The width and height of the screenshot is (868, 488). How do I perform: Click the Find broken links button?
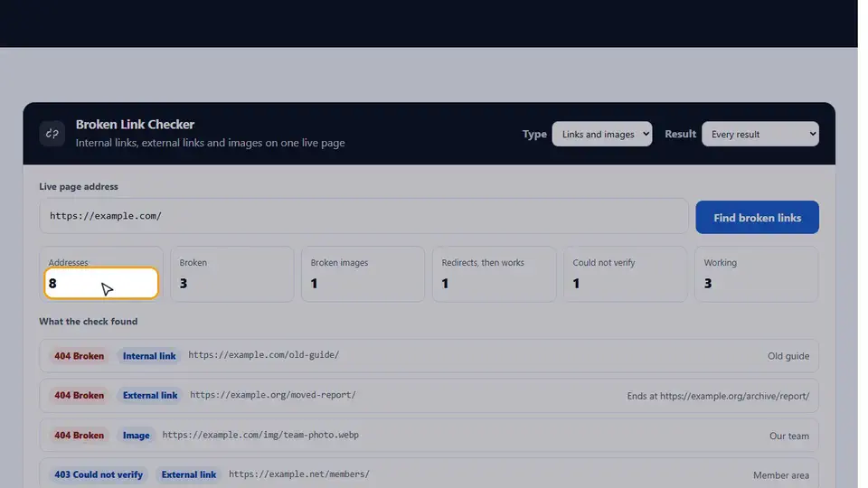tap(757, 218)
